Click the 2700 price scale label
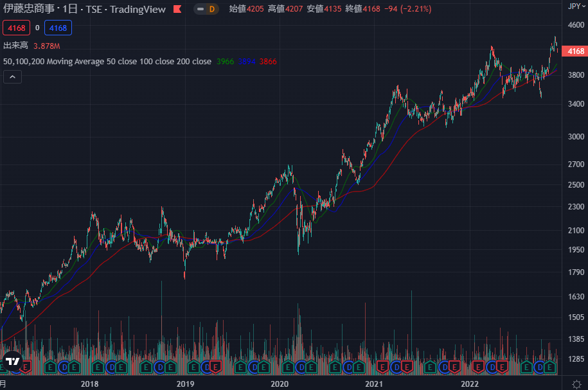This screenshot has height=390, width=588. (576, 164)
